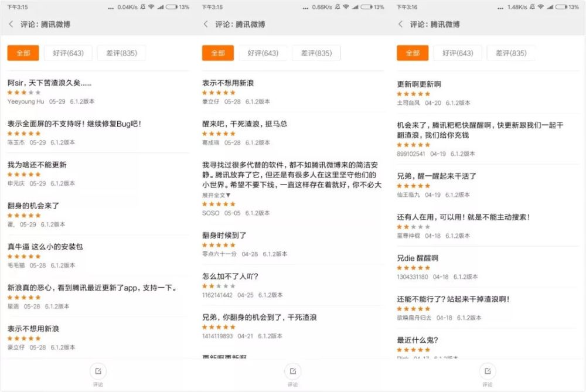
Task: Tap reviewer ID 899102541
Action: (411, 154)
